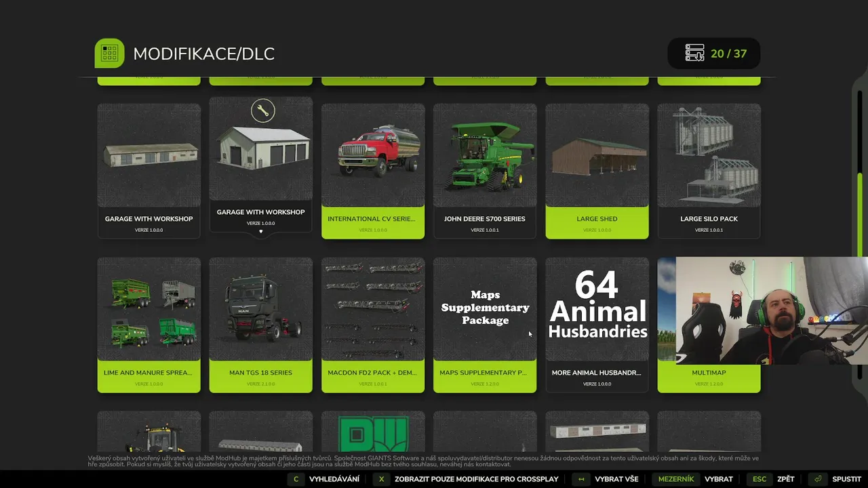Select Large Silo Pack mod
This screenshot has width=868, height=488.
click(x=709, y=171)
